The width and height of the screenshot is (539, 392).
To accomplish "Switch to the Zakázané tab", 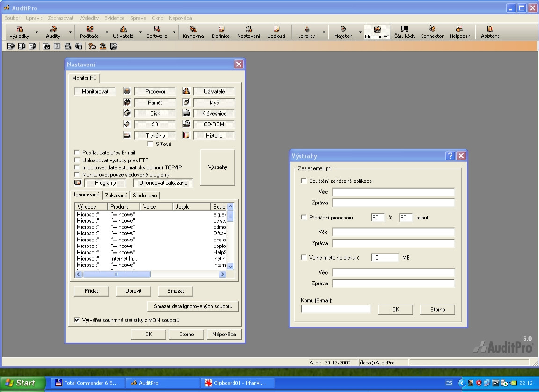I will pos(116,196).
